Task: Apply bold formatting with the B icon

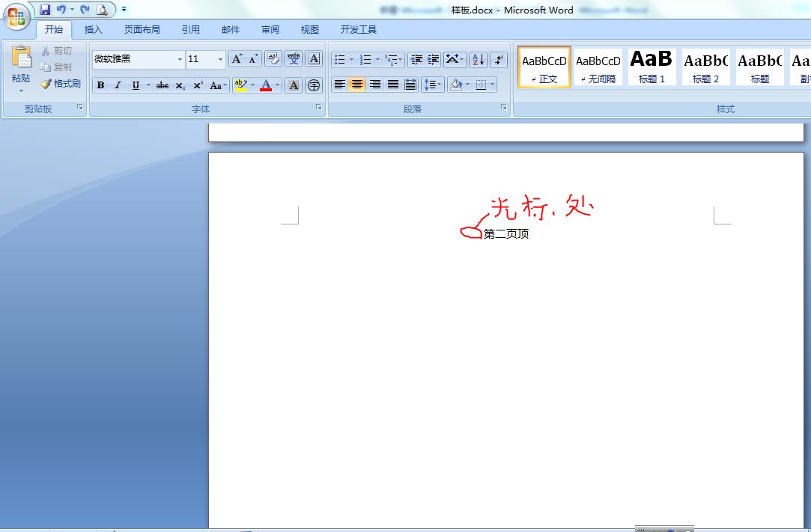Action: click(x=100, y=85)
